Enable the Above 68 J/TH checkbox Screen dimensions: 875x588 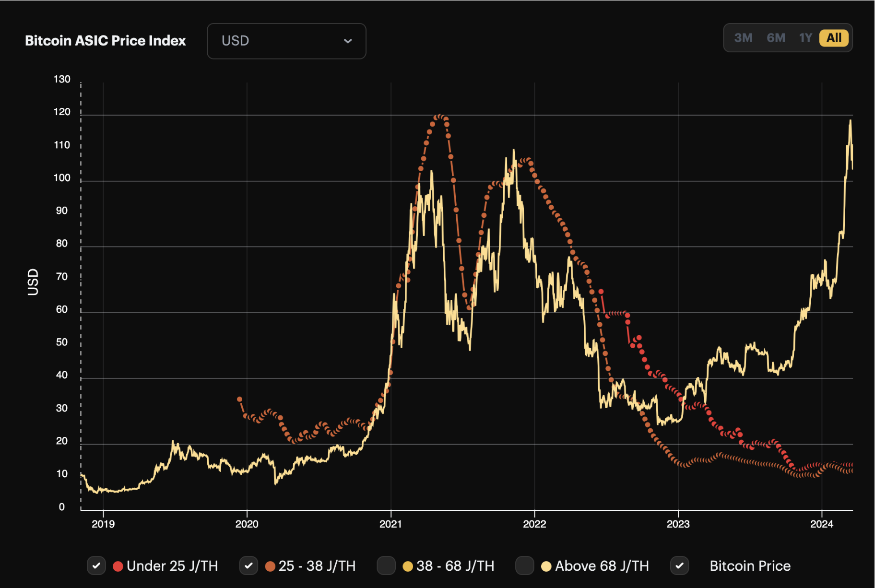coord(524,566)
